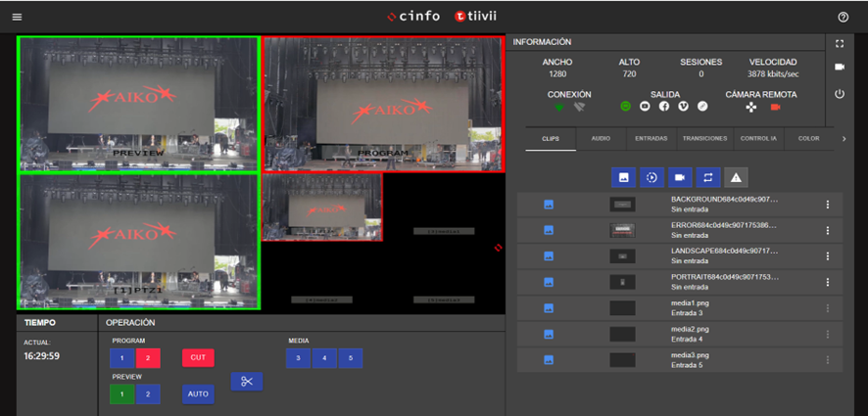This screenshot has width=868, height=416.
Task: Select the Facebook output icon
Action: coord(664,106)
